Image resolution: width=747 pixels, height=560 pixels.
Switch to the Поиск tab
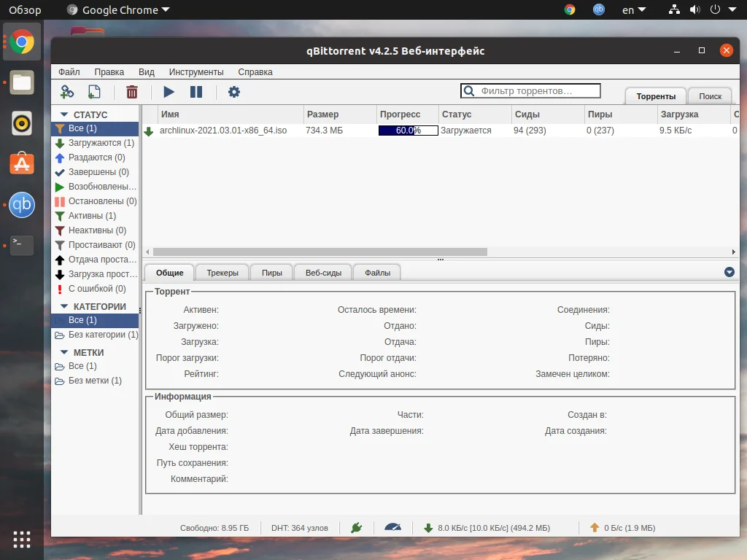coord(710,96)
